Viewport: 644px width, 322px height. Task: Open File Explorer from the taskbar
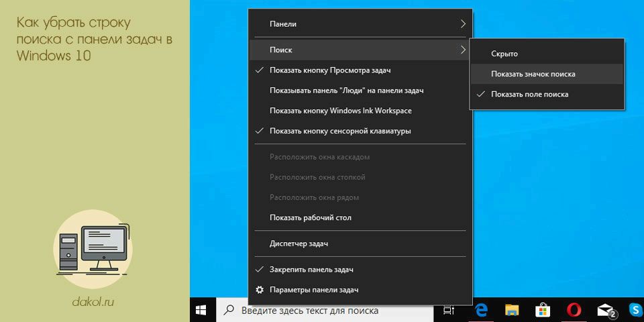tap(512, 310)
